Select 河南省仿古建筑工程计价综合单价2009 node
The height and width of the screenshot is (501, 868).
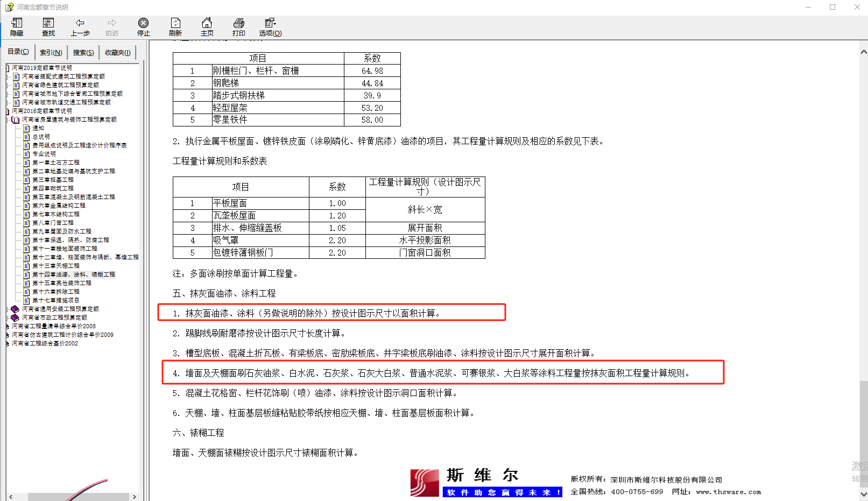point(63,335)
